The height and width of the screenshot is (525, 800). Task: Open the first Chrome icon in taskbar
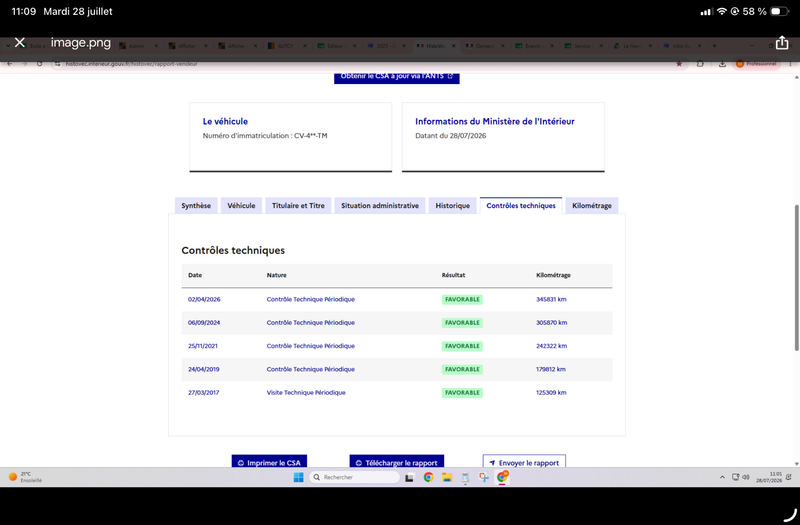[x=429, y=478]
